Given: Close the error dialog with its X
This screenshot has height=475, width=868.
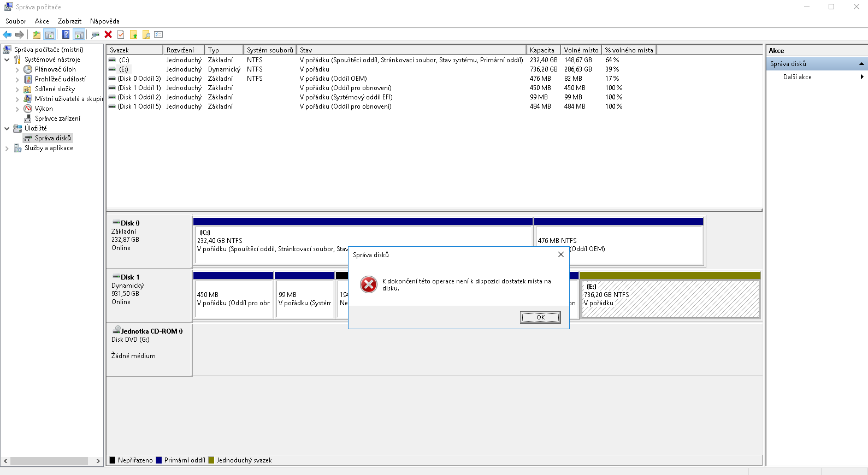Looking at the screenshot, I should [x=560, y=254].
